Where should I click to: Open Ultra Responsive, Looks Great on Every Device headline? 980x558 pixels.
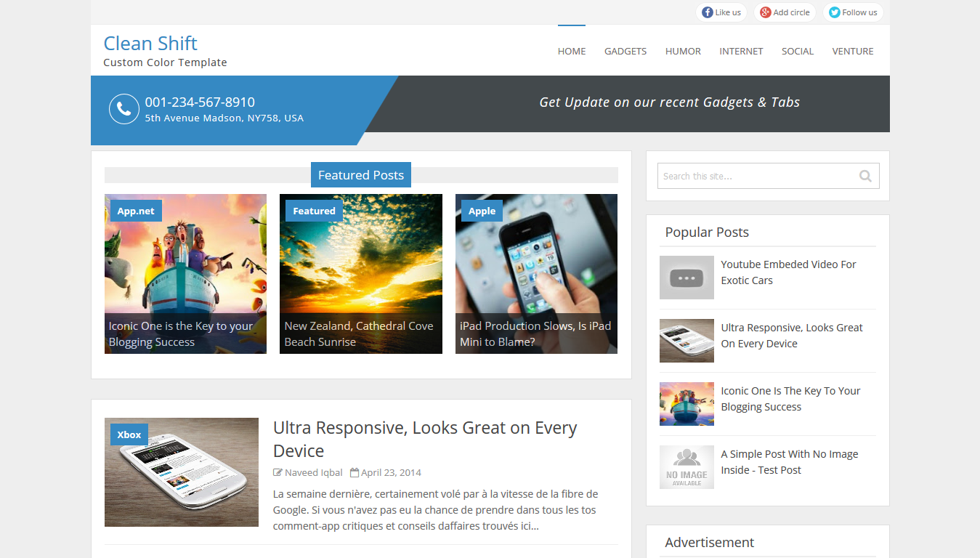coord(425,439)
